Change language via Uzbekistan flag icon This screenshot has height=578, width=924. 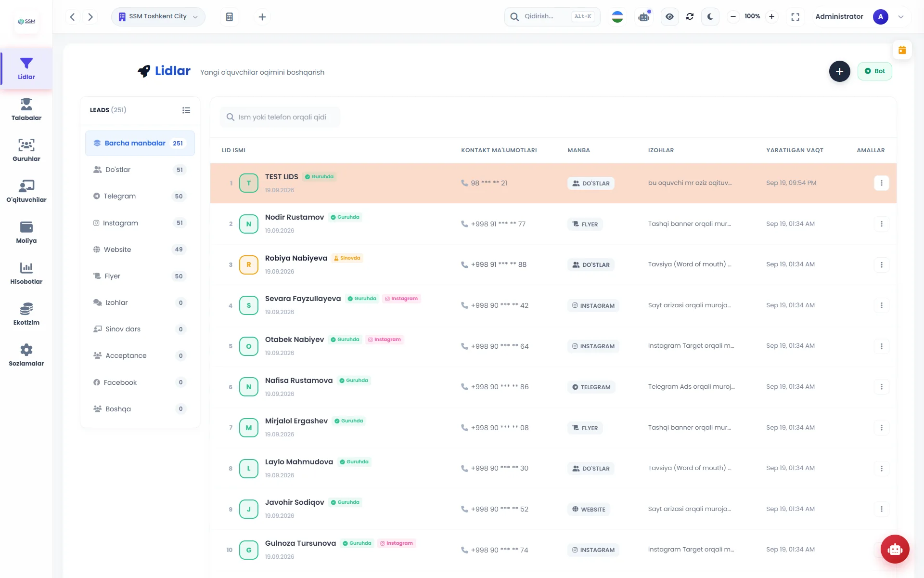(x=617, y=17)
